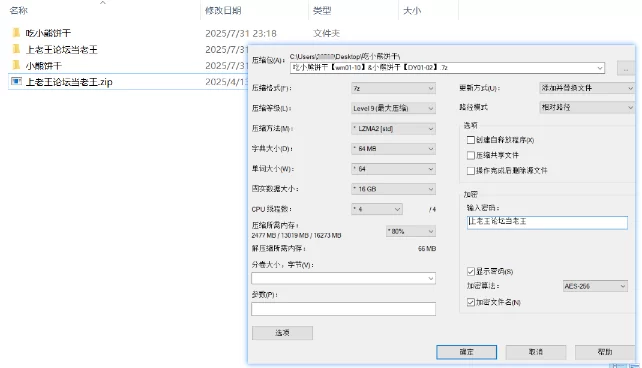Select the 上老王论坛当老王.zip file name

pyautogui.click(x=69, y=82)
